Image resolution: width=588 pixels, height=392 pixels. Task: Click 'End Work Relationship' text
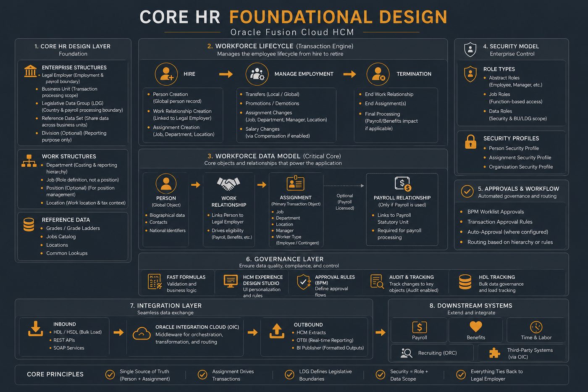tap(389, 94)
